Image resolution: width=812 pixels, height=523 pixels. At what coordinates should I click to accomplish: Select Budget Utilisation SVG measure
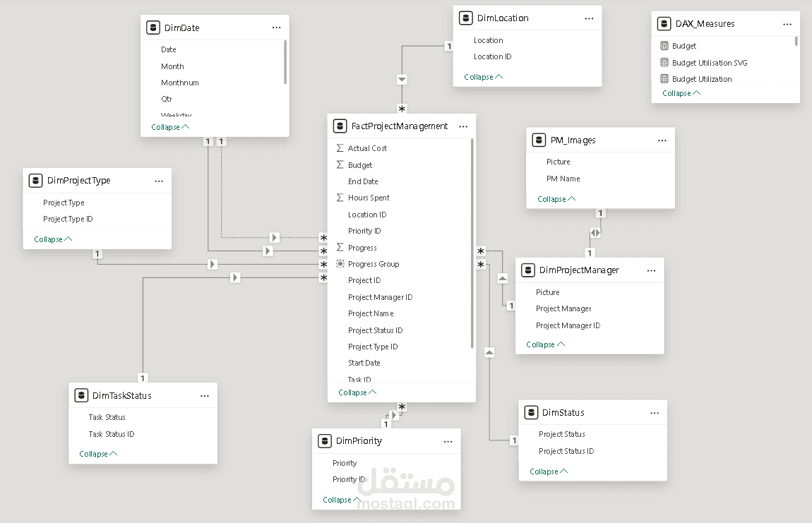coord(710,63)
